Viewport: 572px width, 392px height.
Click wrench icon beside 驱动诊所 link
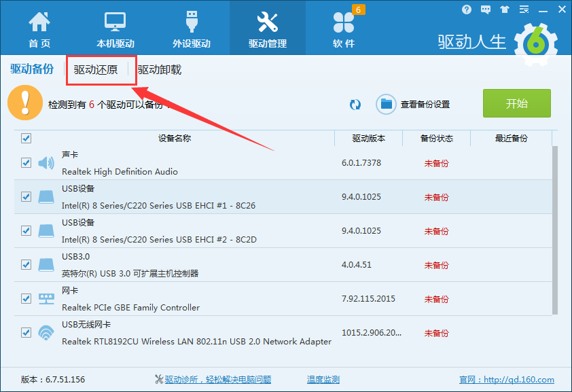[159, 379]
